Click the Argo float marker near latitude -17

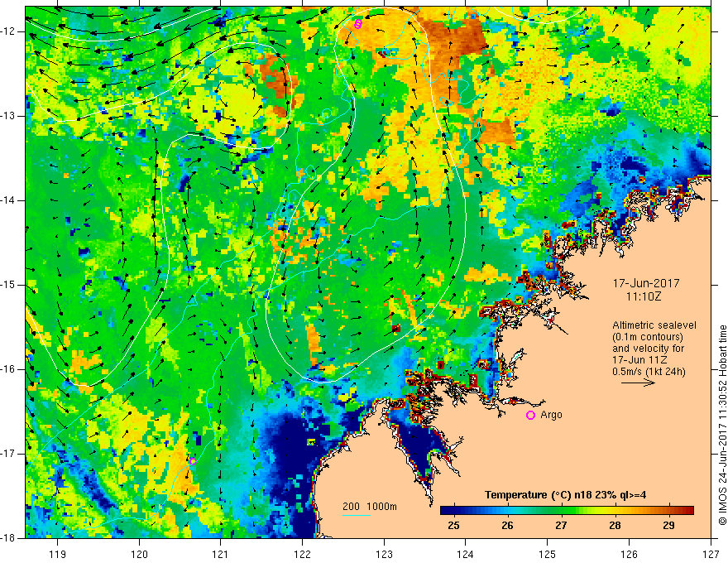pyautogui.click(x=193, y=461)
